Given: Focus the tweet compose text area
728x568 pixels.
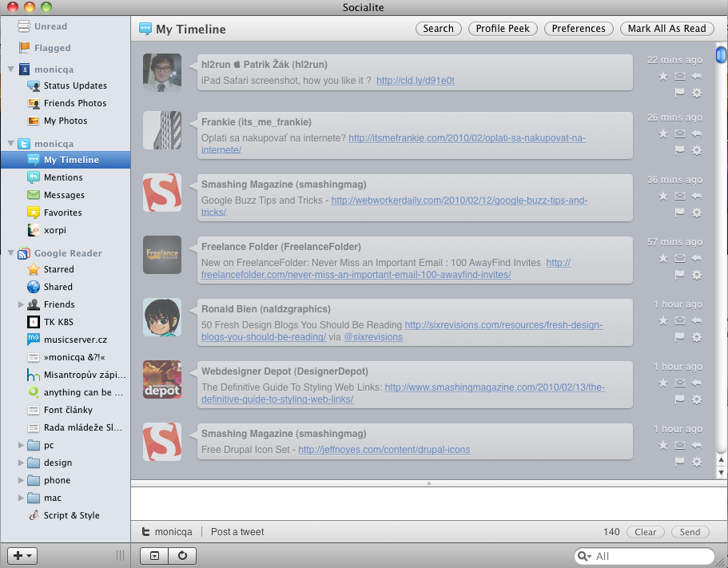Looking at the screenshot, I should (x=429, y=504).
